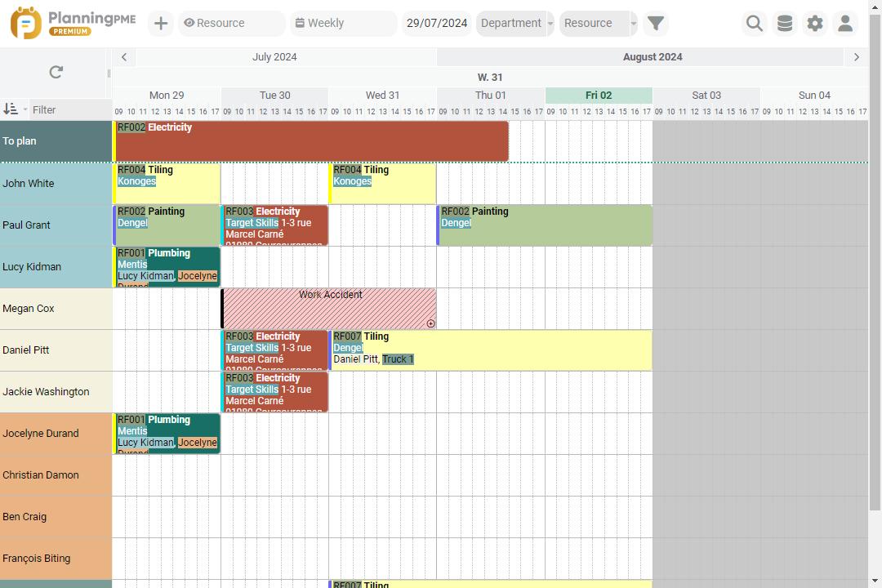882x588 pixels.
Task: Open Lucy Kidman's RF001 Plumbing task
Action: (x=167, y=267)
